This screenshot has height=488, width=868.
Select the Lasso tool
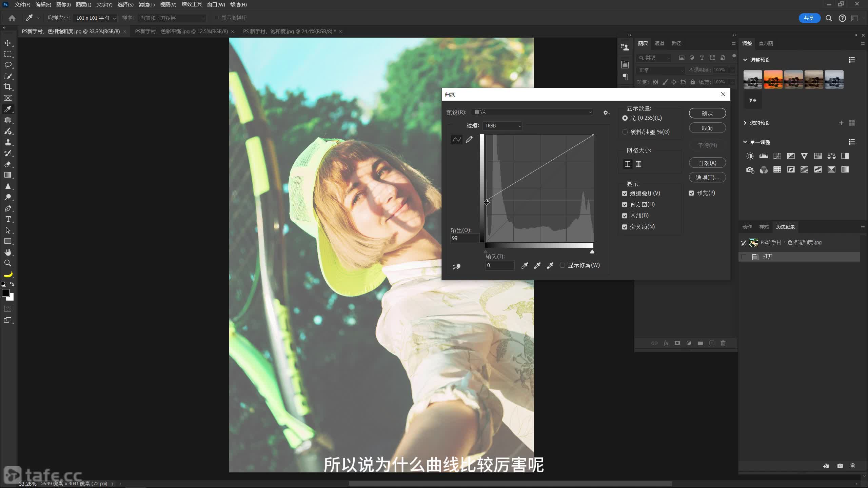[x=8, y=65]
